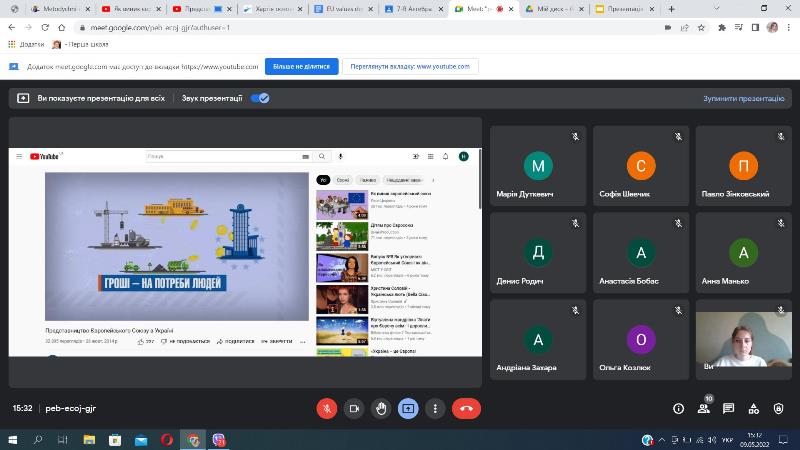Switch to the 'Мій диск' browser tab
The image size is (800, 450).
pos(550,9)
